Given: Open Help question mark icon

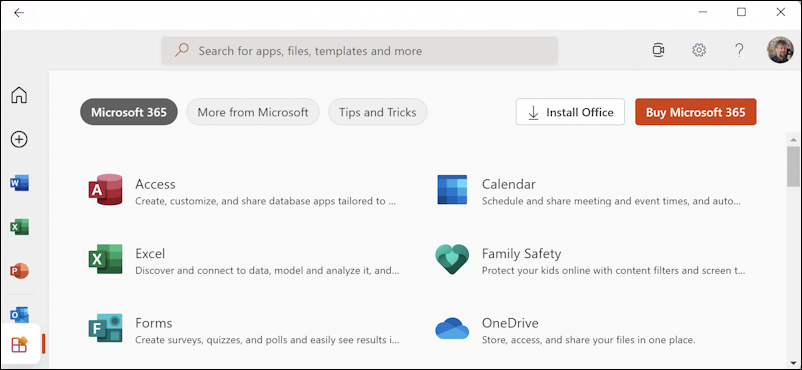Looking at the screenshot, I should [739, 50].
